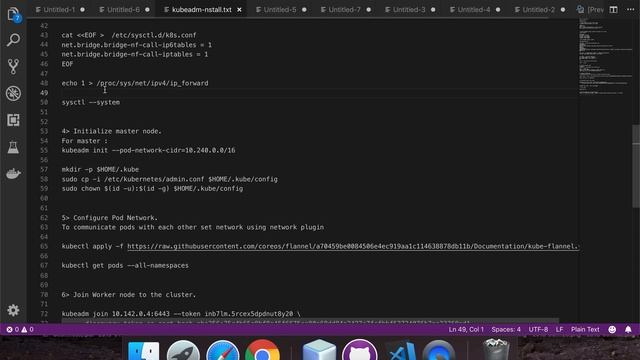The height and width of the screenshot is (360, 640).
Task: Open Safari from the dock
Action: tap(222, 351)
